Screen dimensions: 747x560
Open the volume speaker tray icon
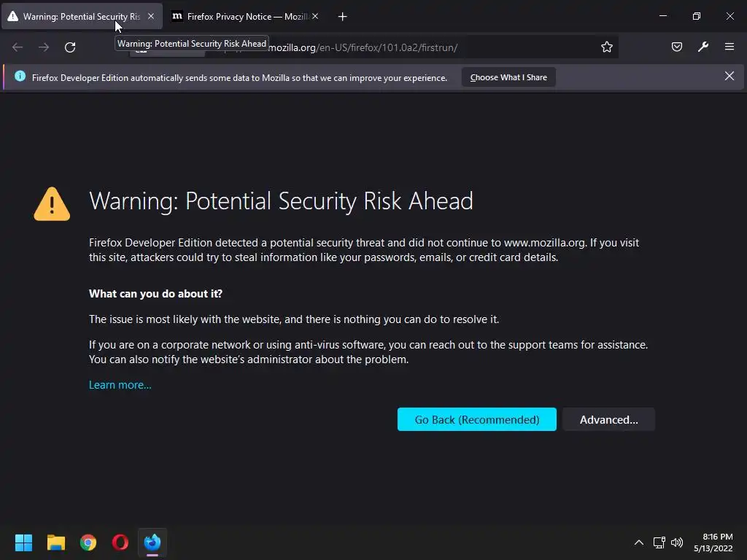click(676, 542)
